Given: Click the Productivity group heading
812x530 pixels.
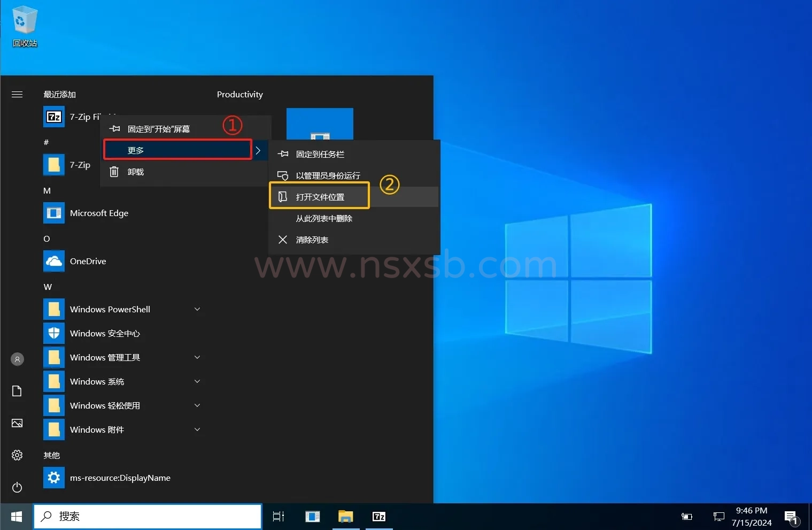Looking at the screenshot, I should pyautogui.click(x=240, y=95).
